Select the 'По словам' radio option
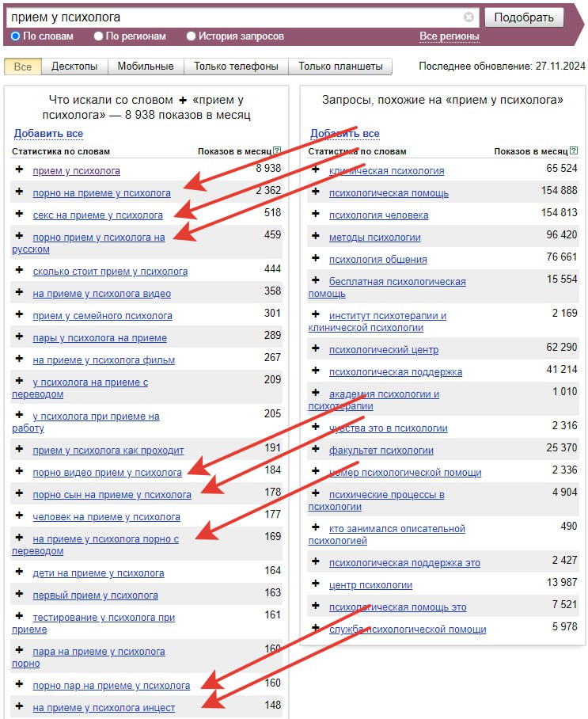This screenshot has height=719, width=588. point(15,36)
